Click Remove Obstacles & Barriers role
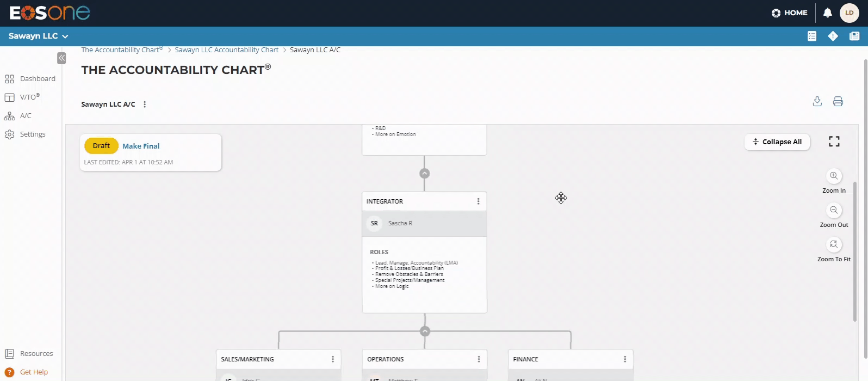The image size is (868, 381). point(409,274)
